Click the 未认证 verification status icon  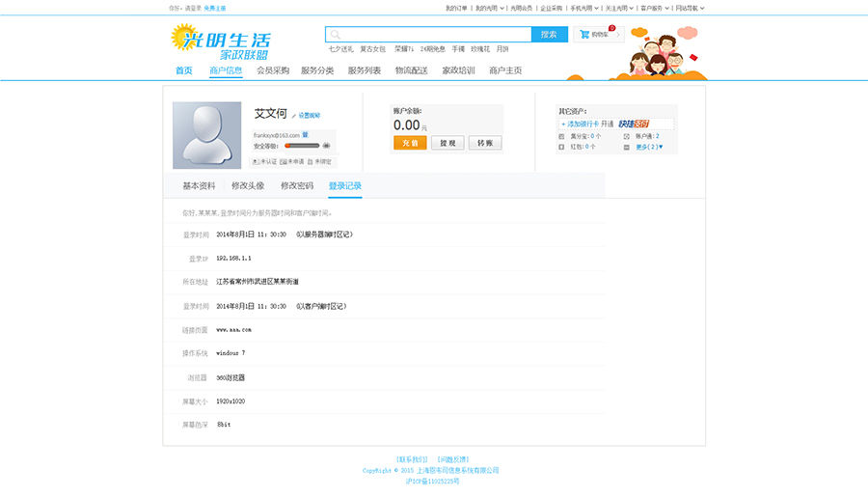[x=256, y=161]
